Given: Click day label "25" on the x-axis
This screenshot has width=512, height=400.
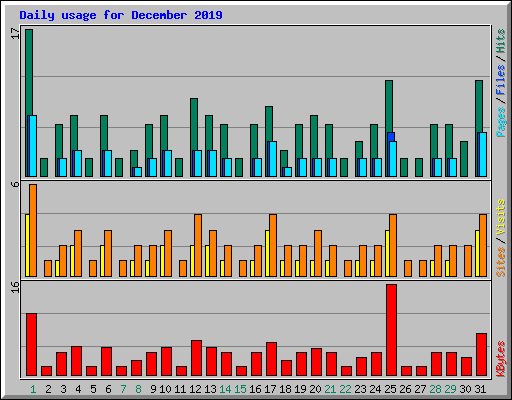Looking at the screenshot, I should [390, 389].
